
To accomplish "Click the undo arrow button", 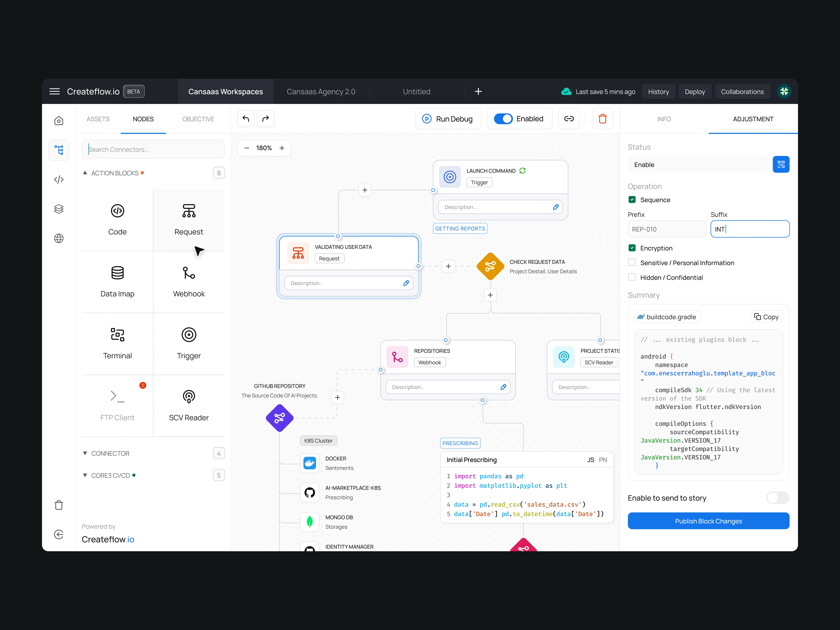I will pos(246,119).
